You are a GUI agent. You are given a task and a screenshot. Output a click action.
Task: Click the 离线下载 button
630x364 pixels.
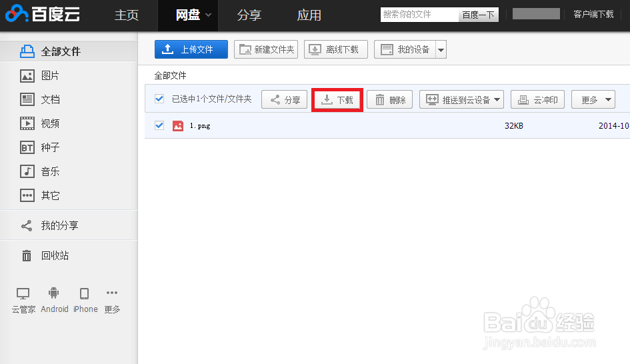click(x=336, y=49)
